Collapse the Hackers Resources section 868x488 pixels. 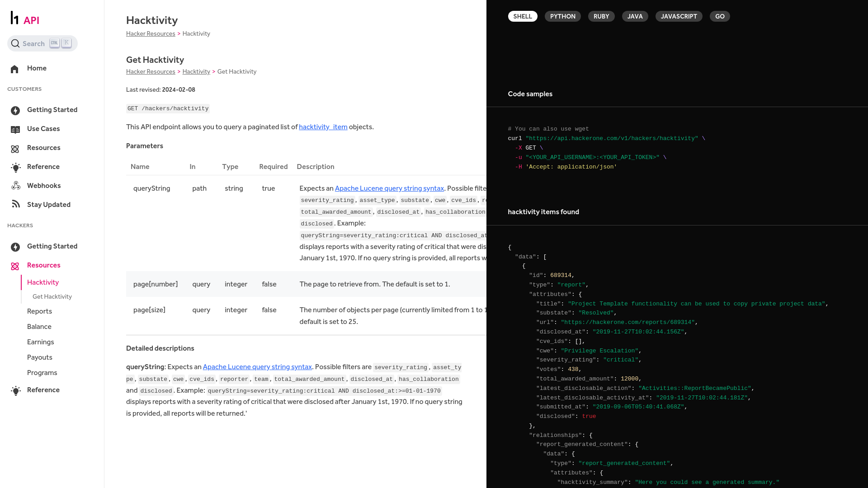(44, 265)
